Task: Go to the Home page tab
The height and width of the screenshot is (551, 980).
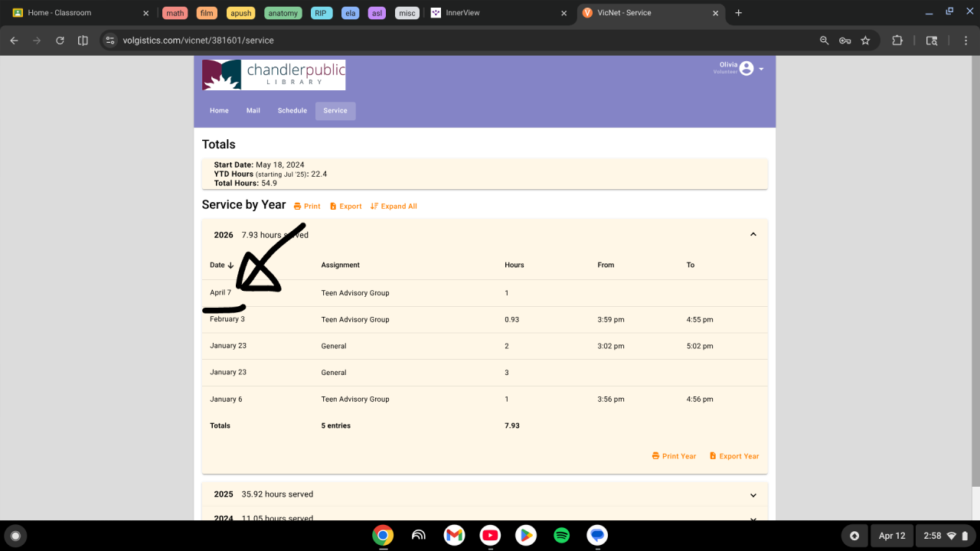Action: 219,111
